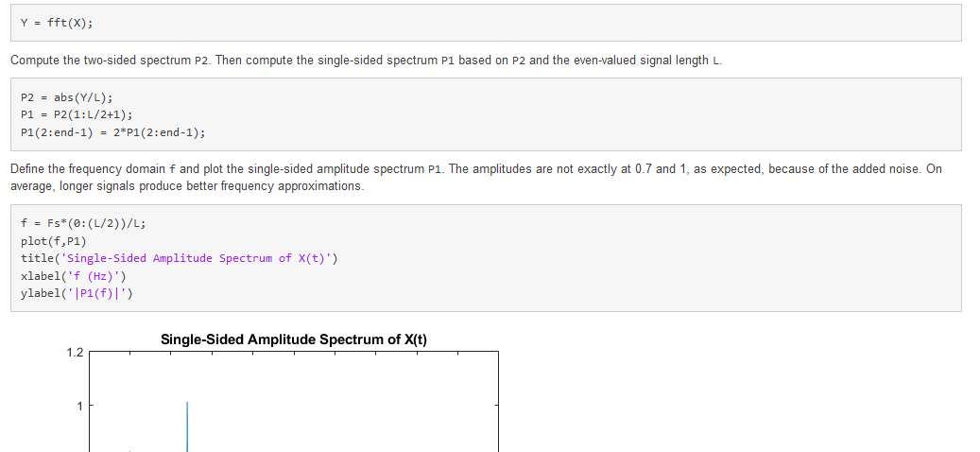Viewport: 980px width, 452px height.
Task: Click the 1 tick label on y-axis
Action: tap(80, 406)
